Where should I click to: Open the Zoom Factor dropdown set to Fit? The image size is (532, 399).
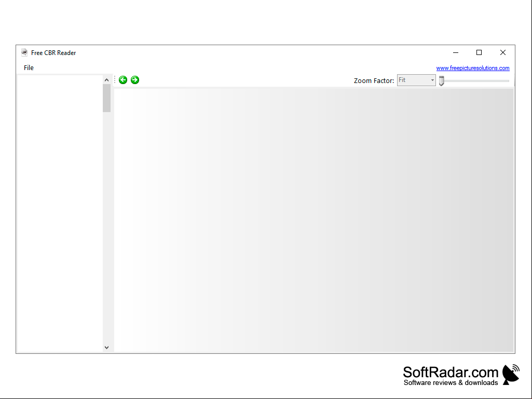(x=416, y=80)
